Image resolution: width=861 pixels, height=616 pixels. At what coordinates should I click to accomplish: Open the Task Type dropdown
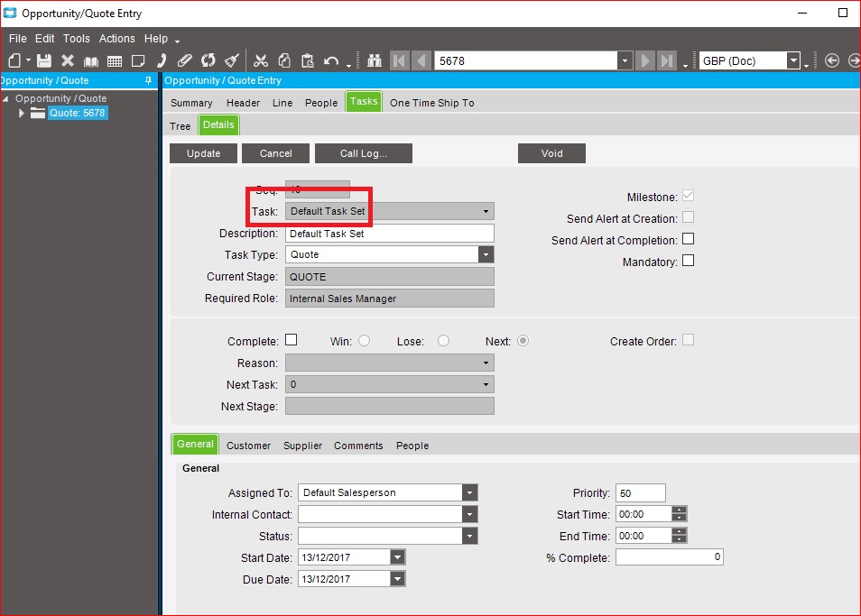point(486,255)
